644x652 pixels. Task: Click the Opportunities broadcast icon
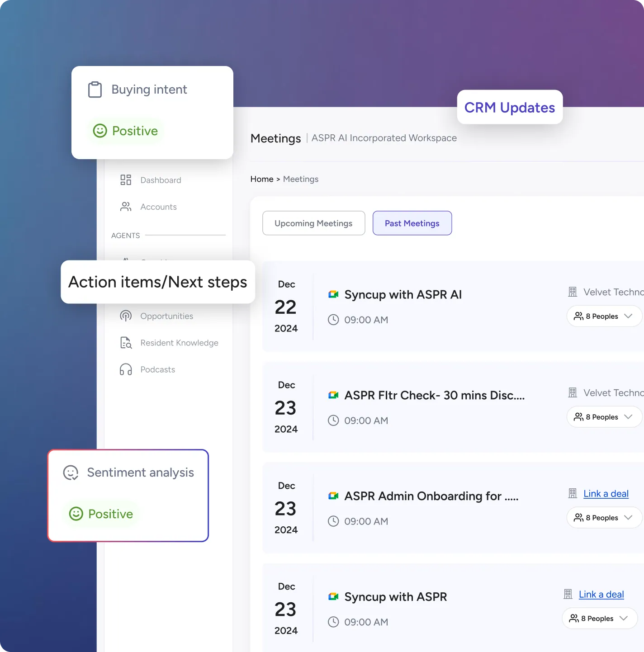point(126,316)
